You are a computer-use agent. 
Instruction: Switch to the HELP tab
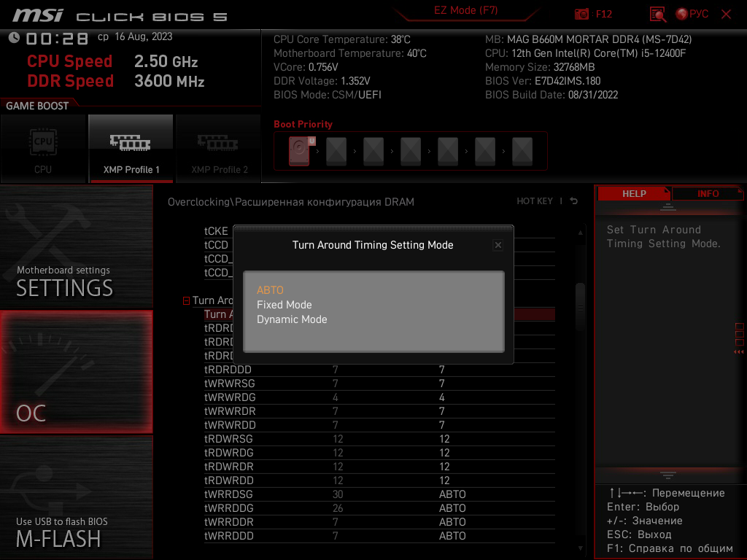(634, 194)
